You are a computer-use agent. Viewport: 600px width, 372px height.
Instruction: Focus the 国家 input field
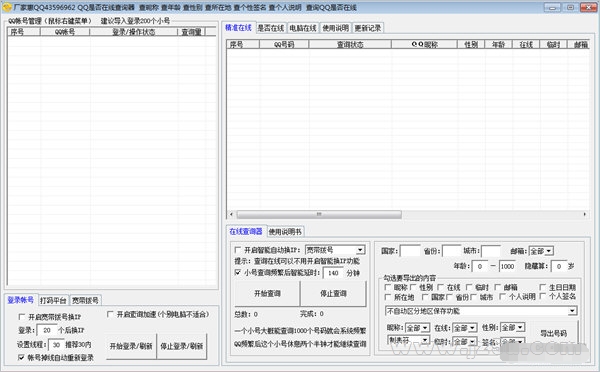[410, 251]
